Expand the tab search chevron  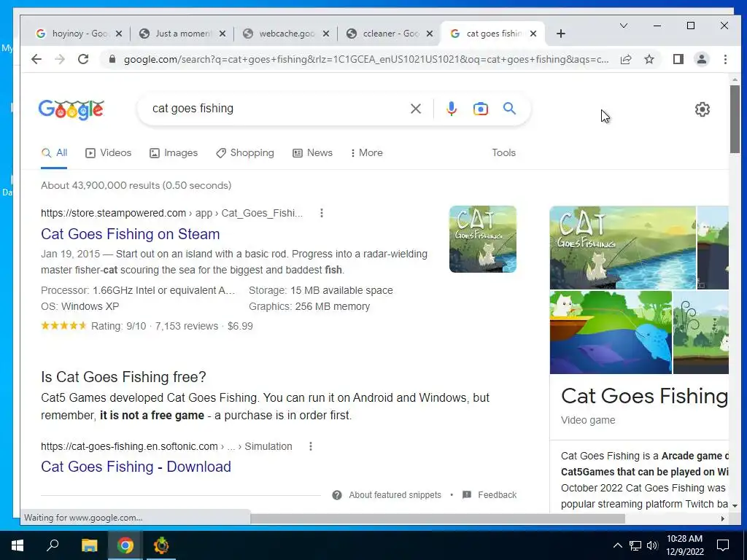pyautogui.click(x=623, y=26)
